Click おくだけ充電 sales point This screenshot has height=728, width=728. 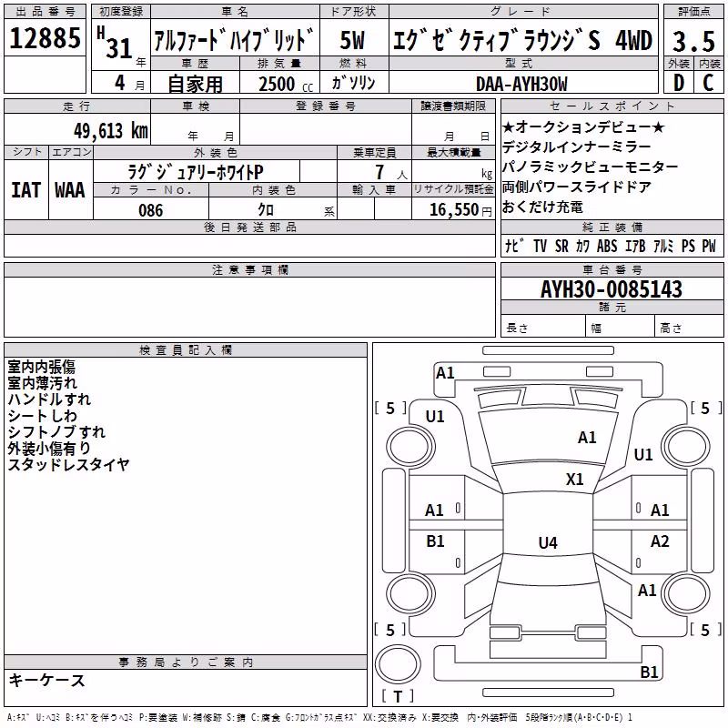[x=541, y=207]
